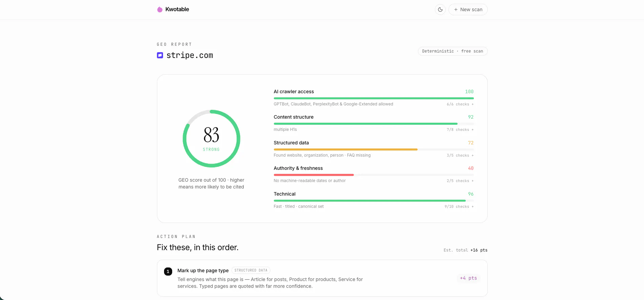Click the stripe.com domain heading
Screen dimensions: 644x300
(190, 55)
